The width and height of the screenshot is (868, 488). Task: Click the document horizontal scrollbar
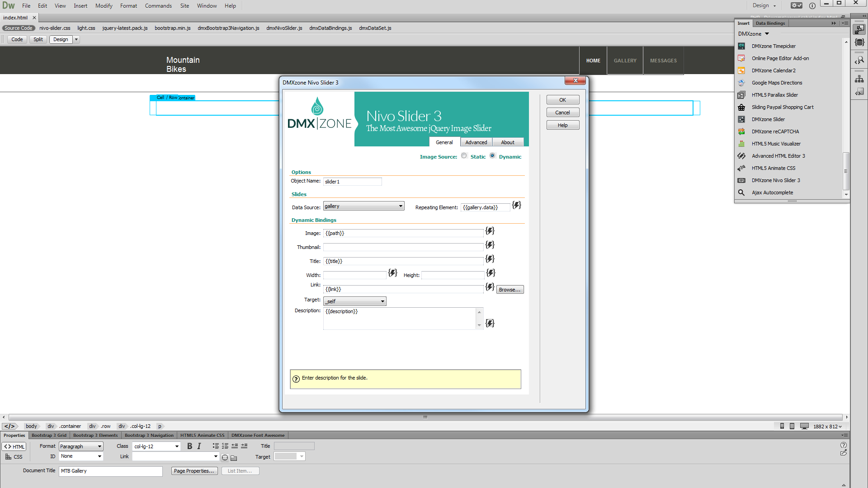coord(425,417)
